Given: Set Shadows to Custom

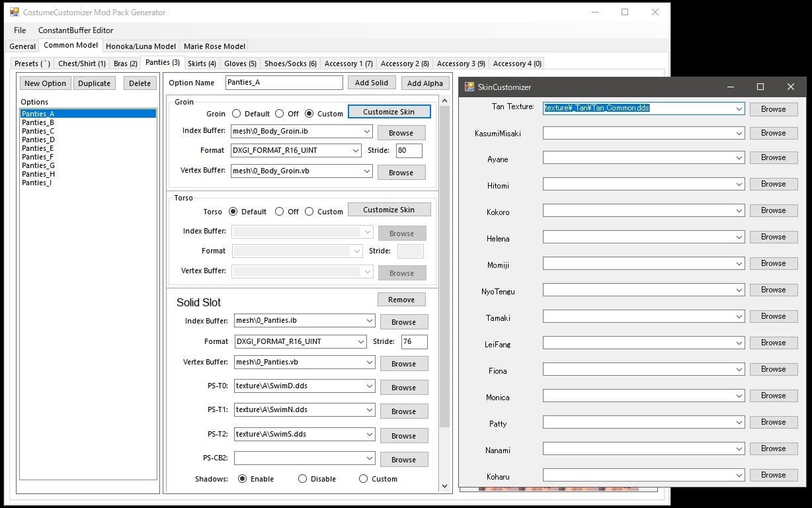Looking at the screenshot, I should (363, 479).
